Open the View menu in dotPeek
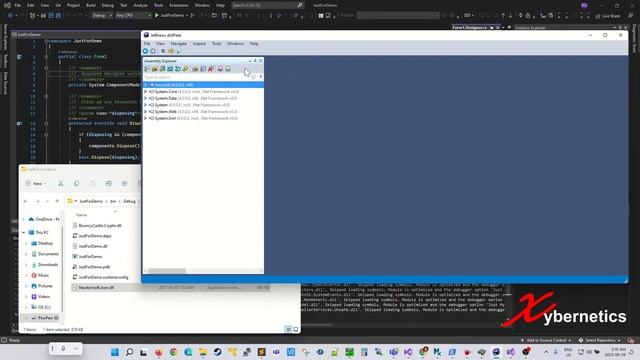640x360 pixels. coord(160,44)
